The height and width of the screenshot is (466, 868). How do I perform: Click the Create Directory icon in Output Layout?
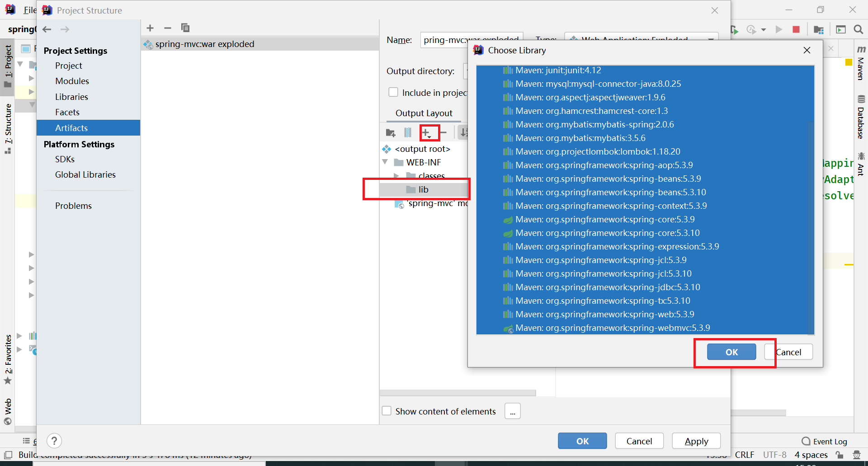391,132
